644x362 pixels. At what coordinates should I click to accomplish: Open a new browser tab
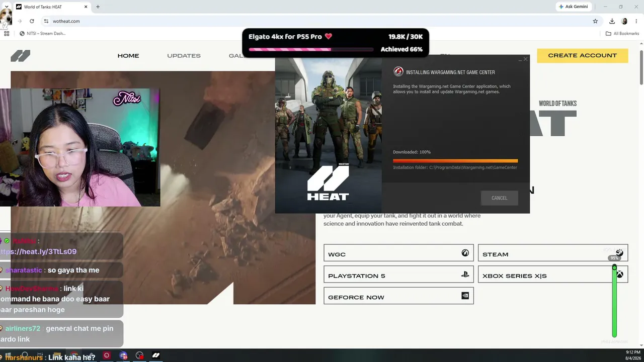98,7
